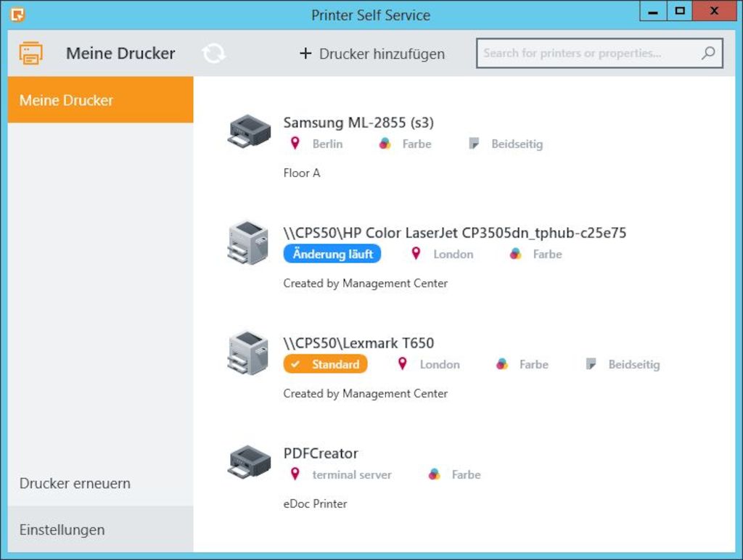This screenshot has height=560, width=743.
Task: Click the color icon on Samsung ML-2855 row
Action: click(x=385, y=144)
